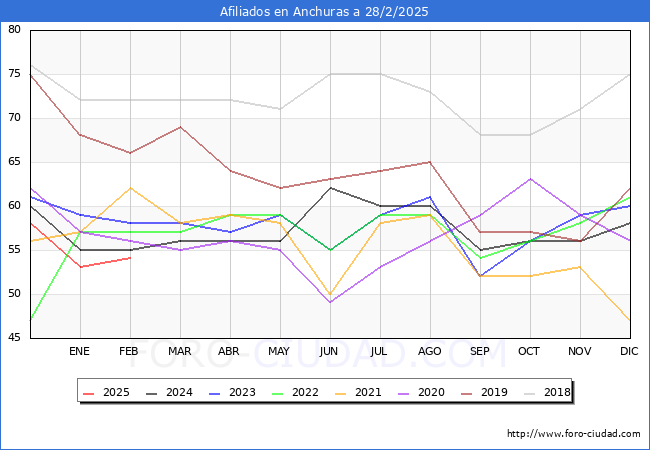The width and height of the screenshot is (650, 450).
Task: Click the DIC month axis label
Action: (x=629, y=351)
